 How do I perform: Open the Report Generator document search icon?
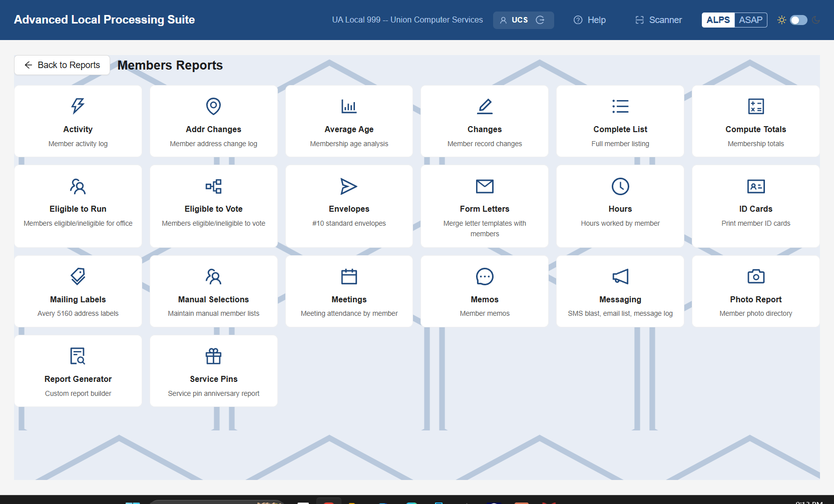[x=78, y=356]
